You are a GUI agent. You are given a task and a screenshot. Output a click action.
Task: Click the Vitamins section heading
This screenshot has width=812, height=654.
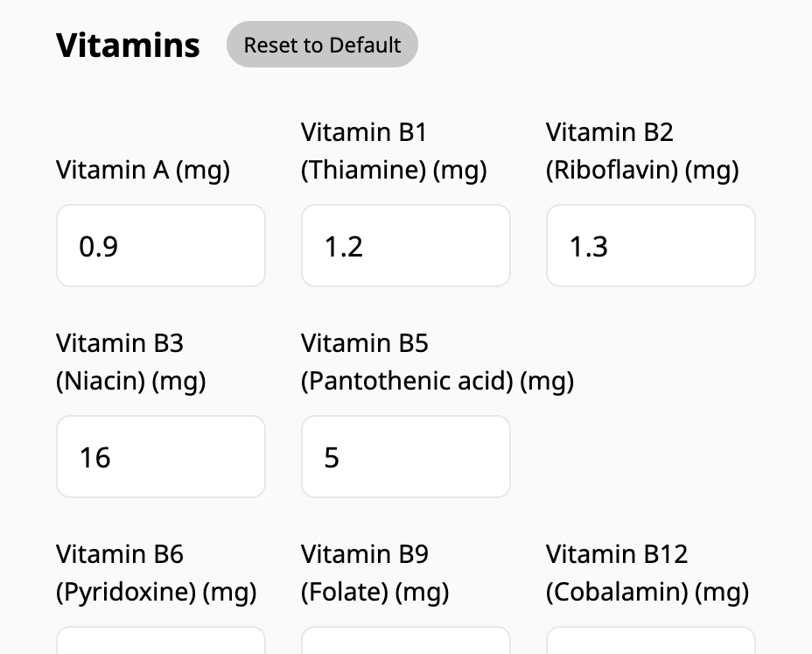127,45
